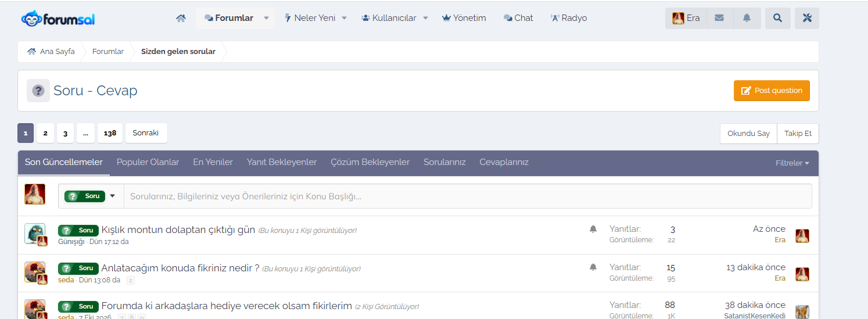The image size is (868, 319).
Task: Open Günışığı's profile link
Action: point(71,242)
